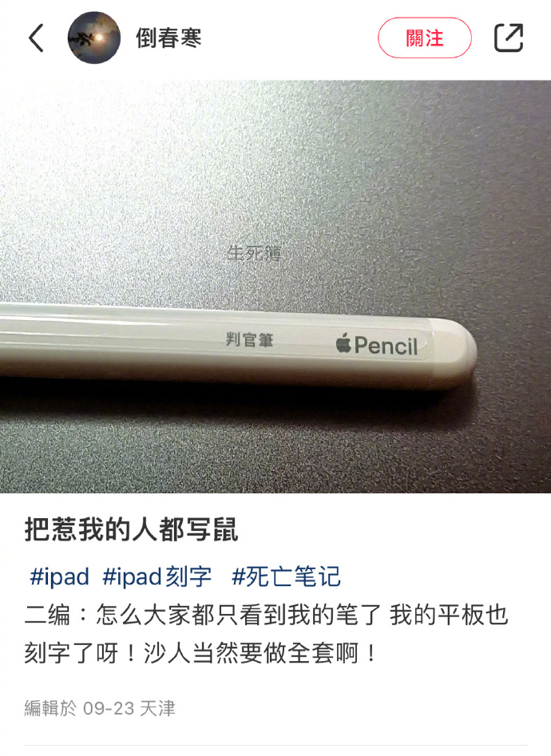Tap the Apple logo on the pencil
This screenshot has height=756, width=551.
[x=343, y=342]
